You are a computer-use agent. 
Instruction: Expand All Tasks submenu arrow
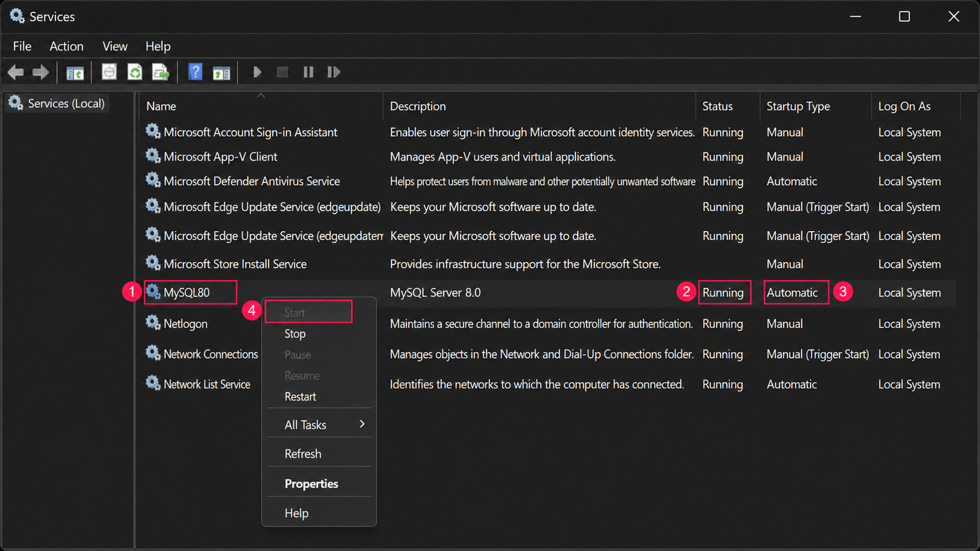point(362,424)
